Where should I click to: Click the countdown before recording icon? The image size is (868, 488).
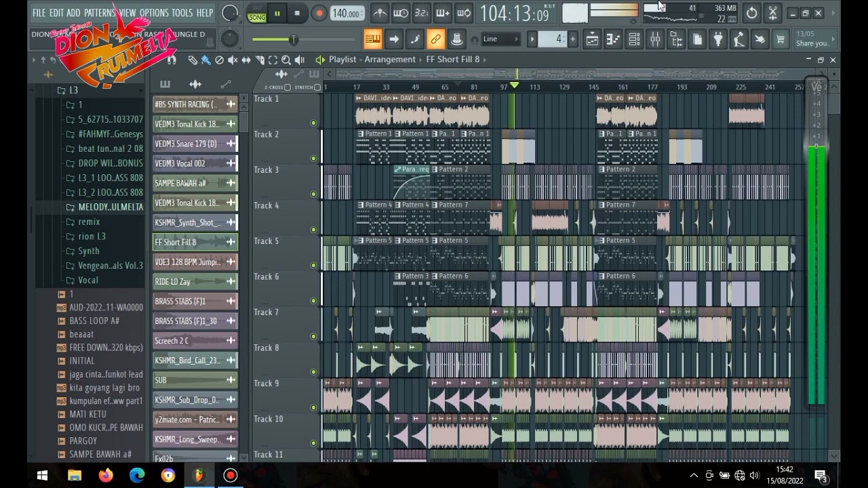422,13
